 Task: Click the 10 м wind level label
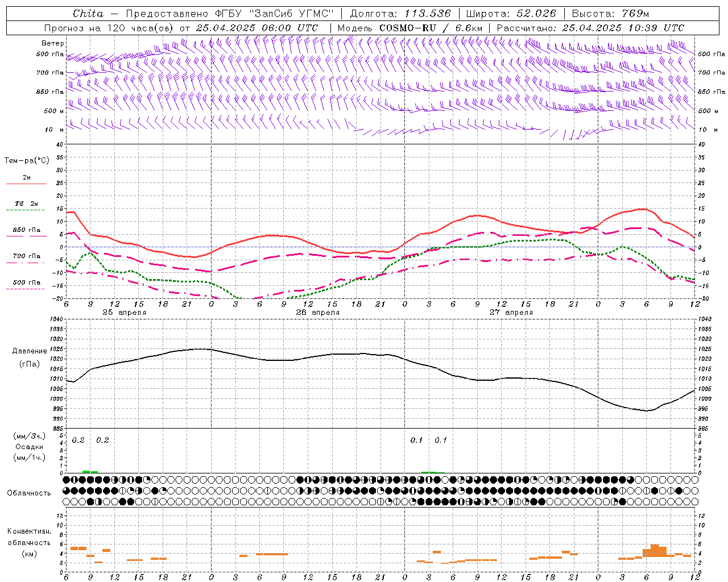pos(55,130)
